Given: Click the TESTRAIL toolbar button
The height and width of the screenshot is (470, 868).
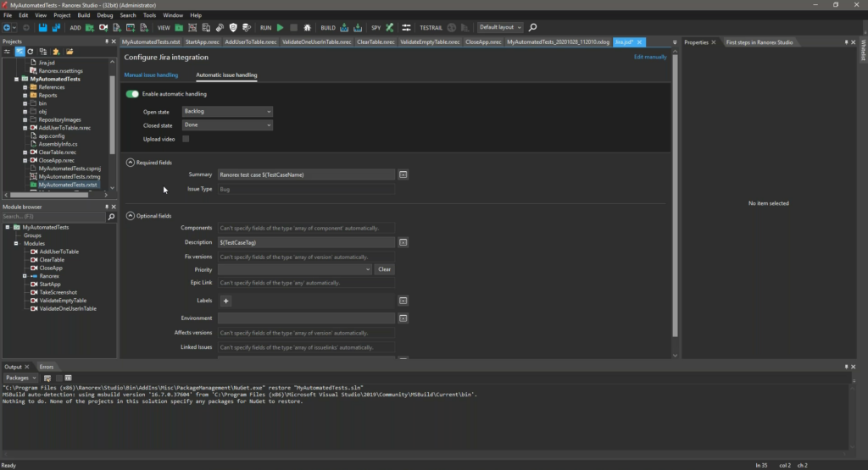Looking at the screenshot, I should 431,28.
